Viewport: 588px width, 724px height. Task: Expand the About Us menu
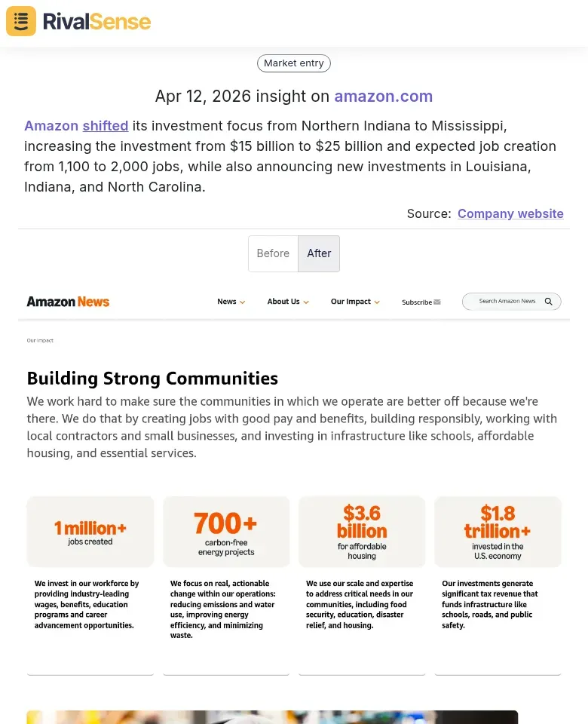click(287, 301)
